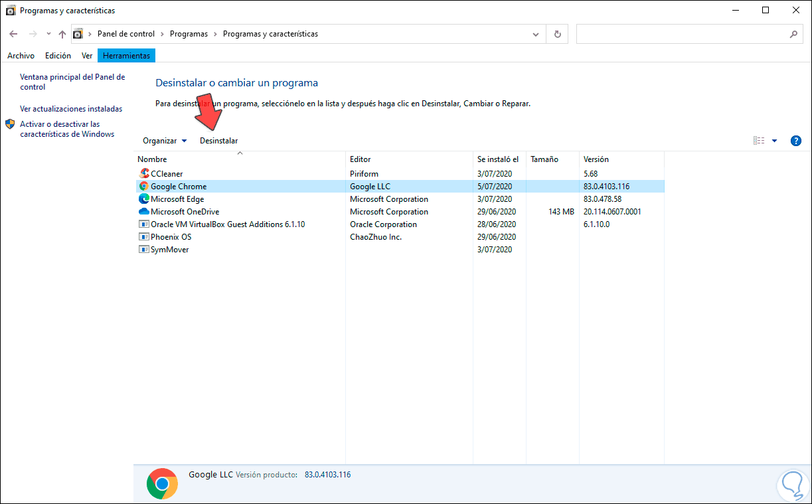Go up one level with up arrow

(62, 34)
